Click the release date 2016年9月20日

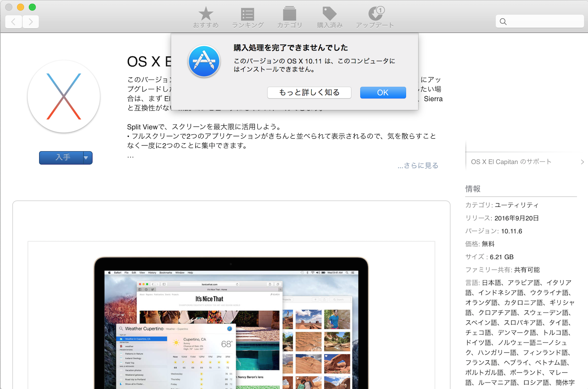click(x=517, y=218)
